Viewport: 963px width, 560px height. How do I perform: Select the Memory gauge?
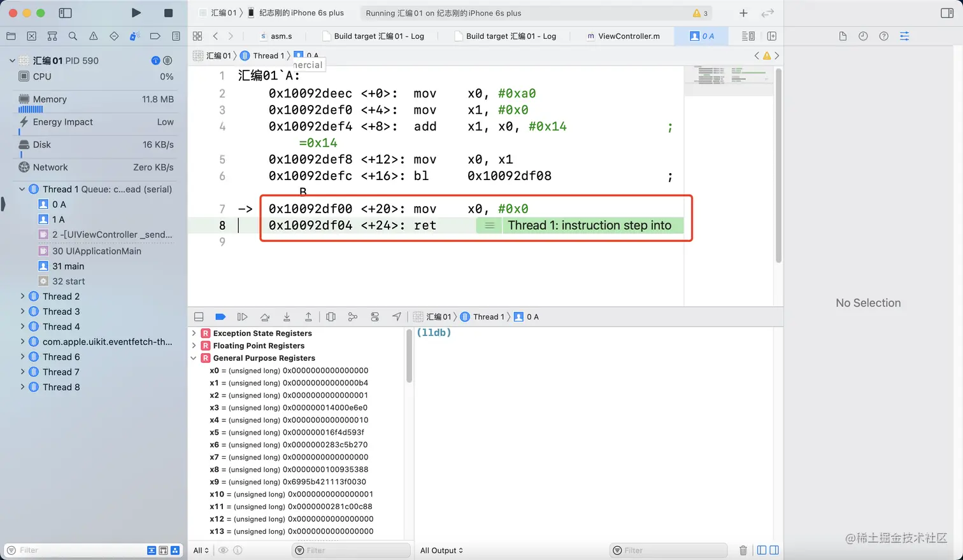click(x=96, y=102)
